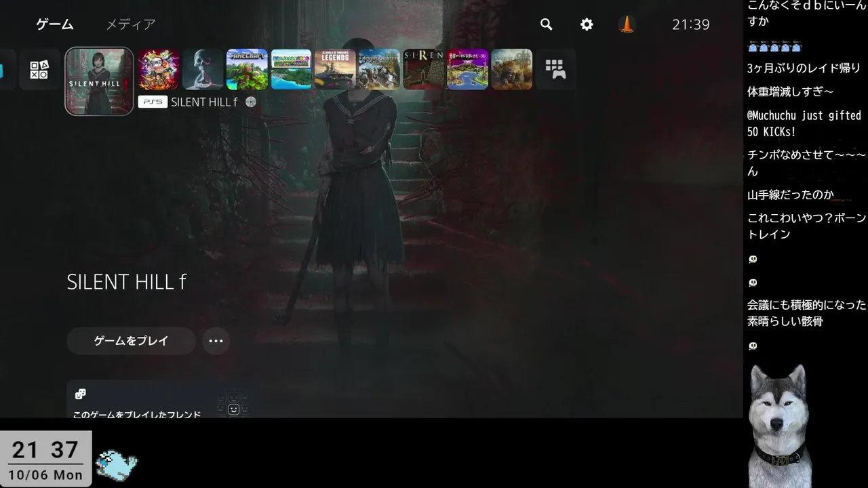Click chat message これこわいやつ？ボーントレイン
Viewport: 868px width, 488px height.
coord(806,226)
